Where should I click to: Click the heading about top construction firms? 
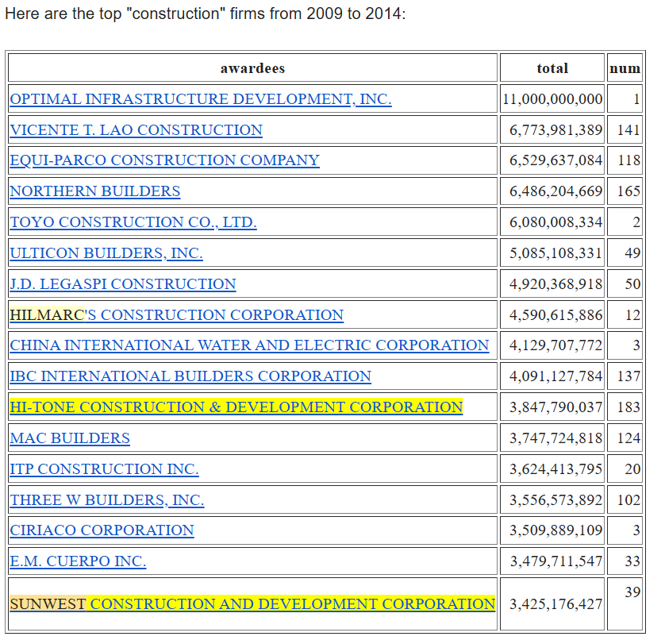pyautogui.click(x=206, y=14)
